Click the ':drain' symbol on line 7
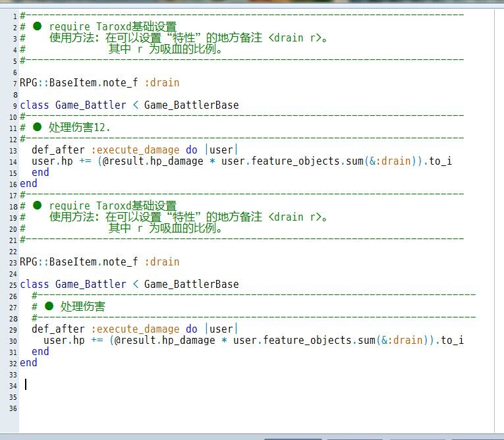This screenshot has width=504, height=440. [162, 83]
